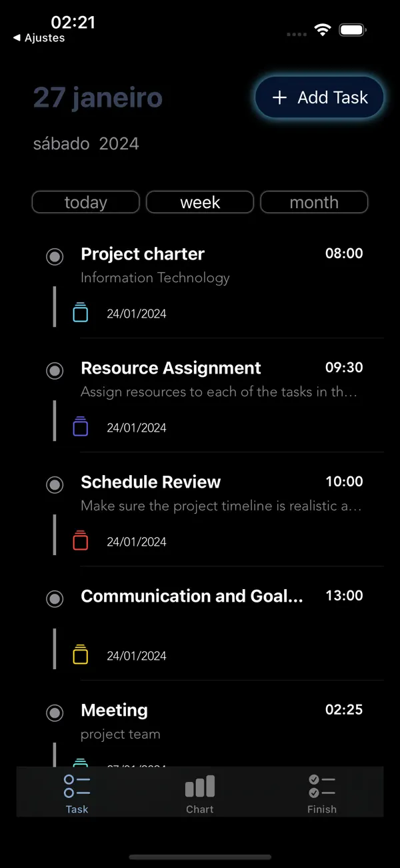Tap the blue notes icon on Project charter
400x868 pixels.
point(81,312)
